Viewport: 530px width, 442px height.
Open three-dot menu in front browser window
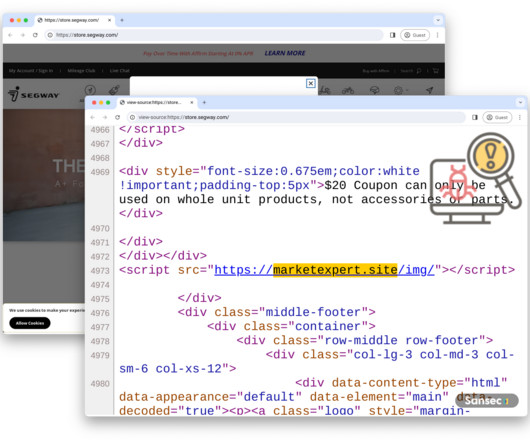(x=520, y=117)
